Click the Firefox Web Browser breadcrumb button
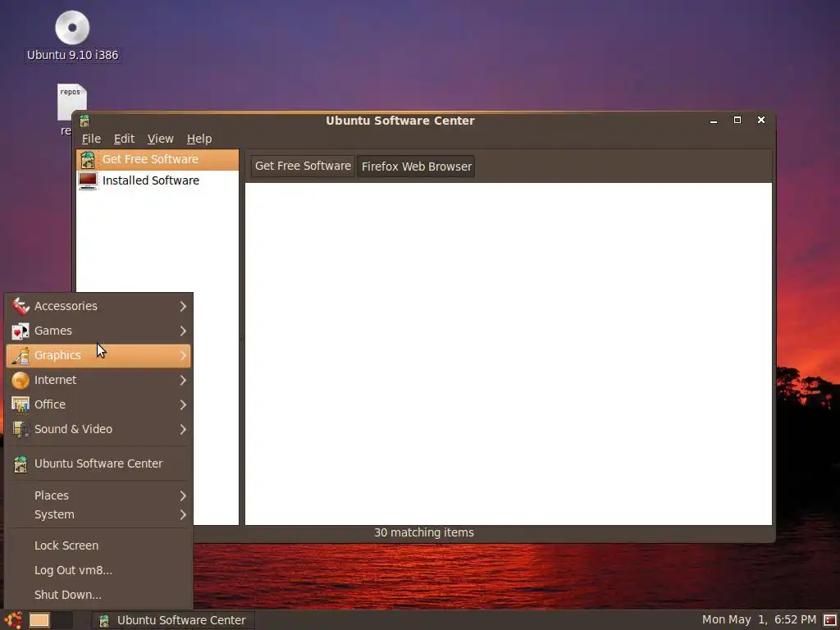 [x=416, y=166]
